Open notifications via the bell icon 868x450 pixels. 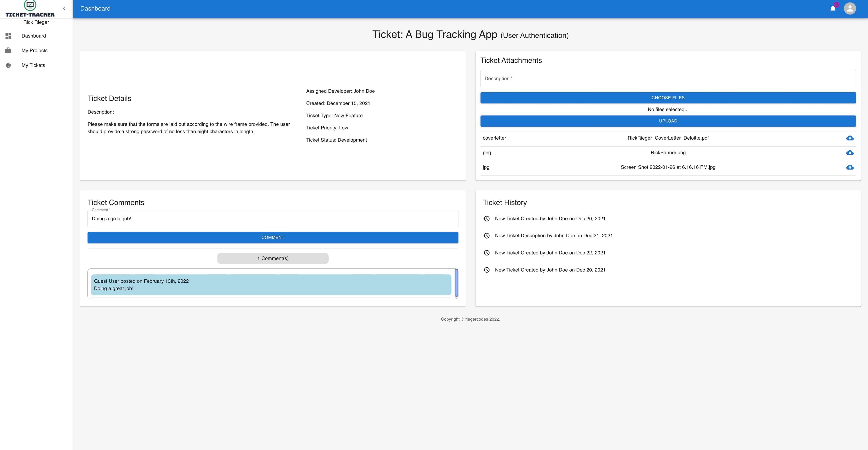pyautogui.click(x=833, y=8)
